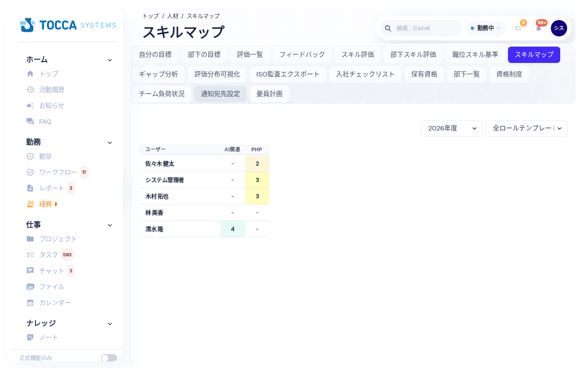Click the カレンダー calendar icon
Screen dimensions: 588x368
(30, 303)
